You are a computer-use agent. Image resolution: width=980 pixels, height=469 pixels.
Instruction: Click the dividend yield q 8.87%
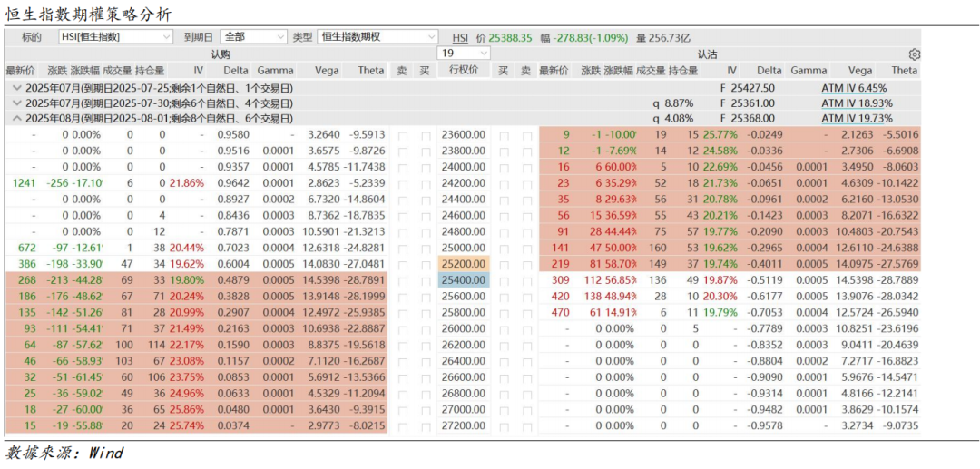click(673, 103)
